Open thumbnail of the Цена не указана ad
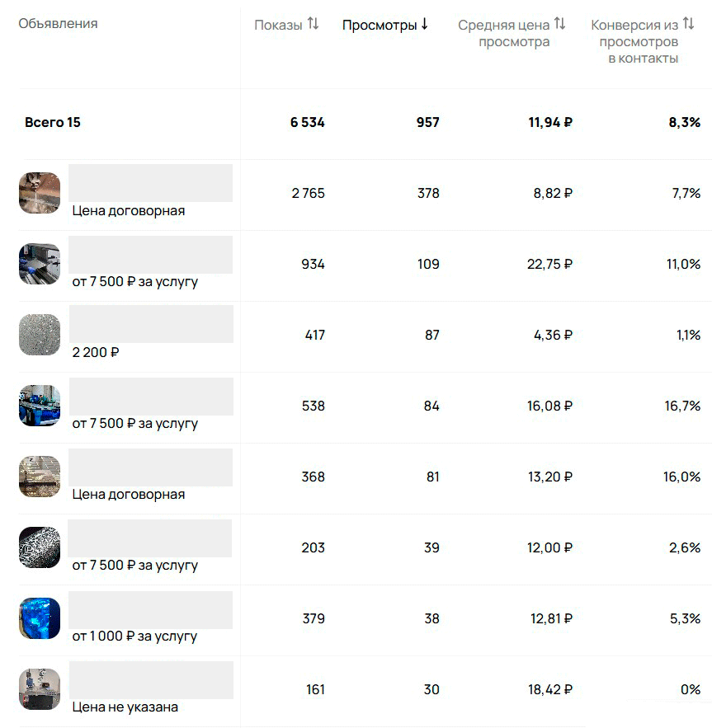Image resolution: width=712 pixels, height=728 pixels. pos(40,689)
